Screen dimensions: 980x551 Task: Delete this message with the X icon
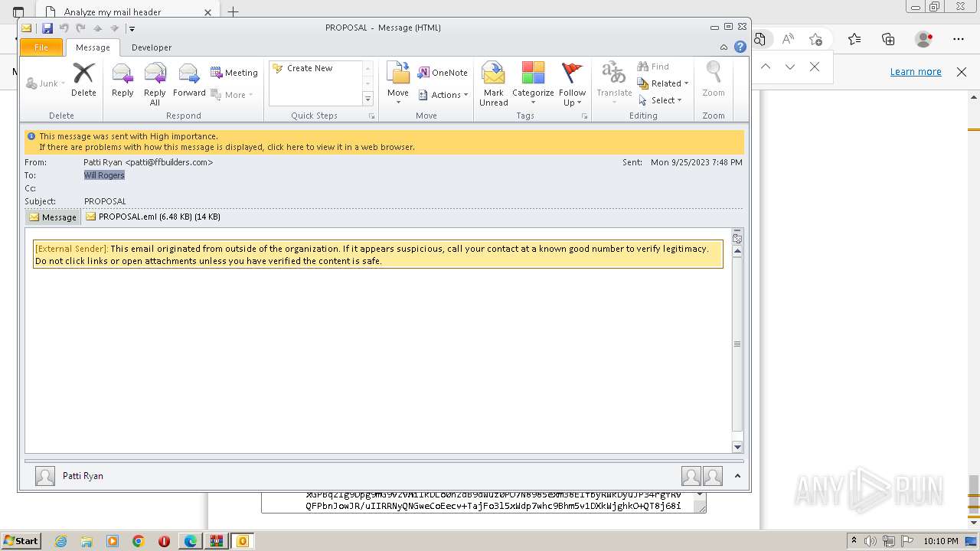[x=83, y=80]
